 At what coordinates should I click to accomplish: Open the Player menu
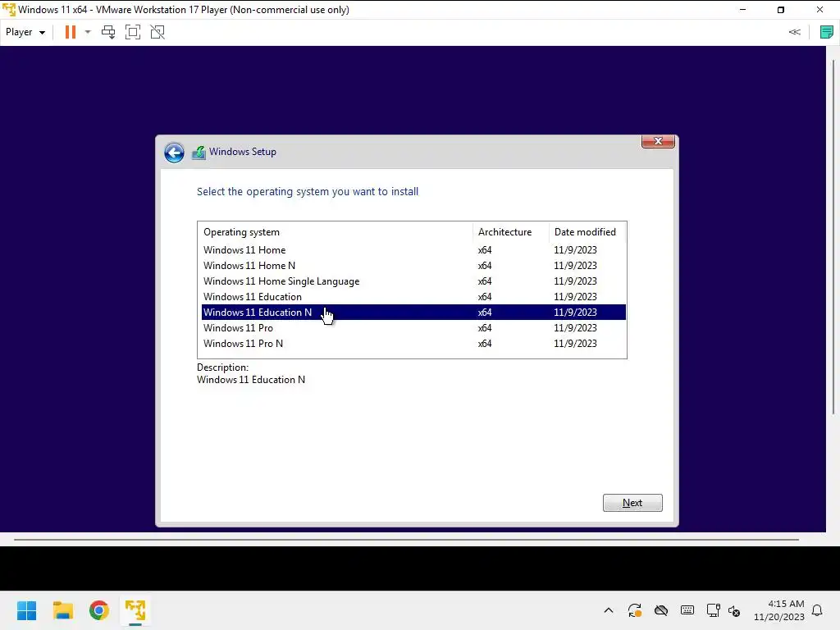coord(25,32)
